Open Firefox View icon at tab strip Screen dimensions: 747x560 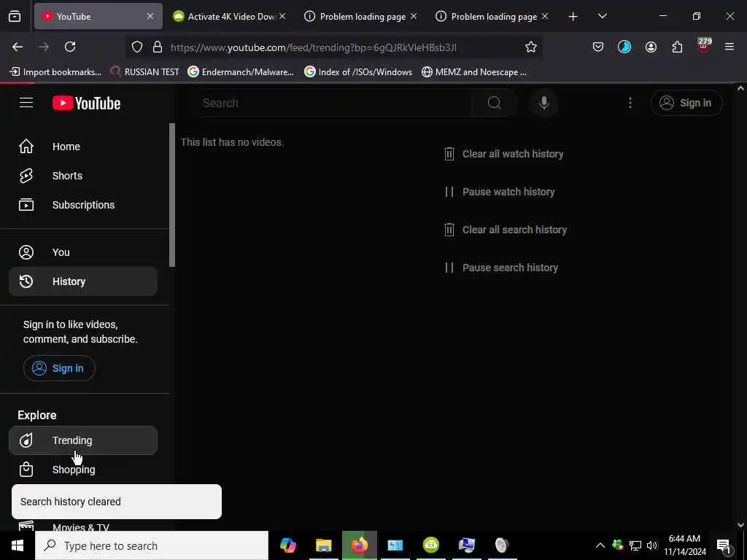[15, 17]
